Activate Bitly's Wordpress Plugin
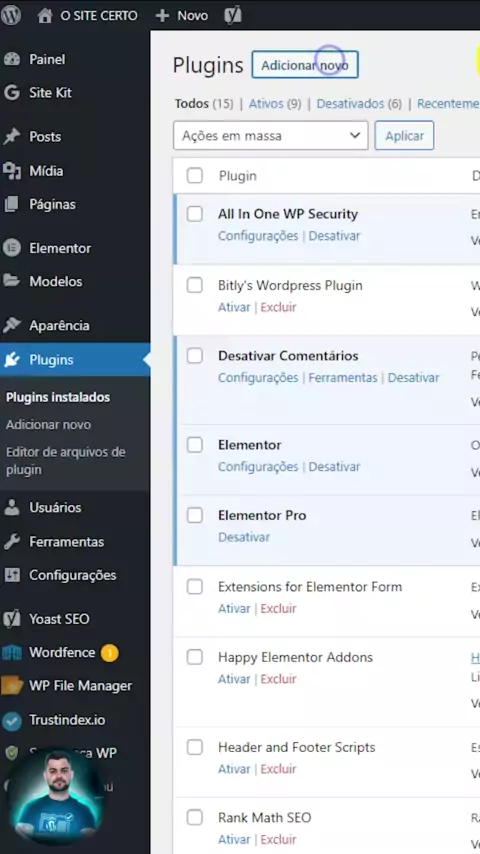Image resolution: width=480 pixels, height=854 pixels. click(x=234, y=307)
